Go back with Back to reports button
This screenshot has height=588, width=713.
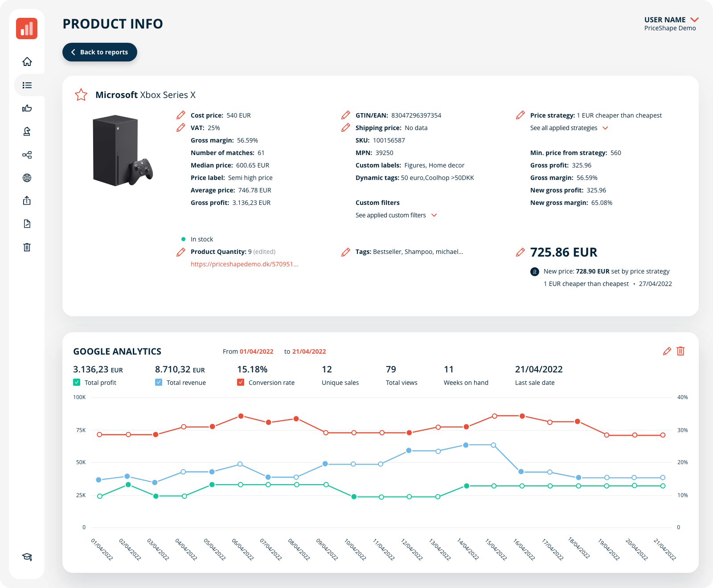click(100, 52)
